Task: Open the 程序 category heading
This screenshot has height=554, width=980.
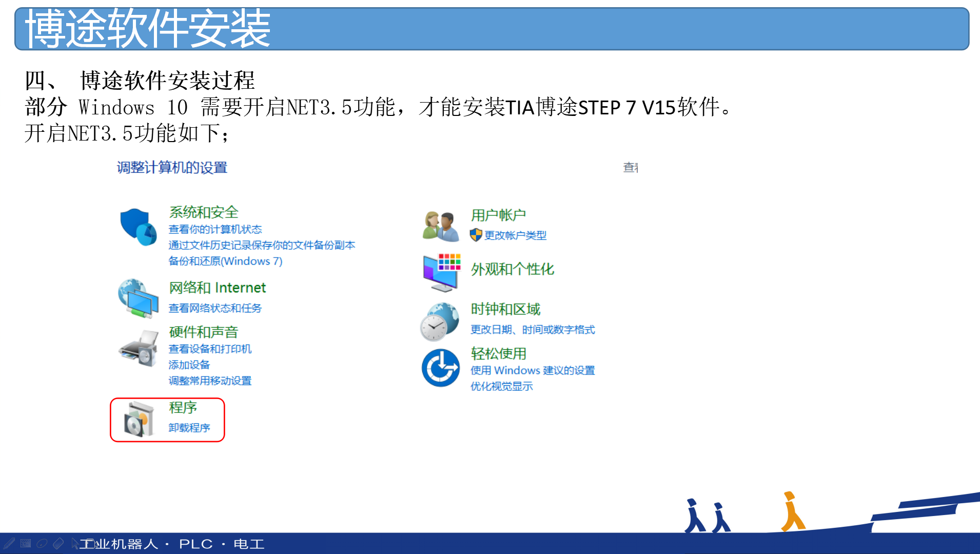Action: pyautogui.click(x=183, y=408)
